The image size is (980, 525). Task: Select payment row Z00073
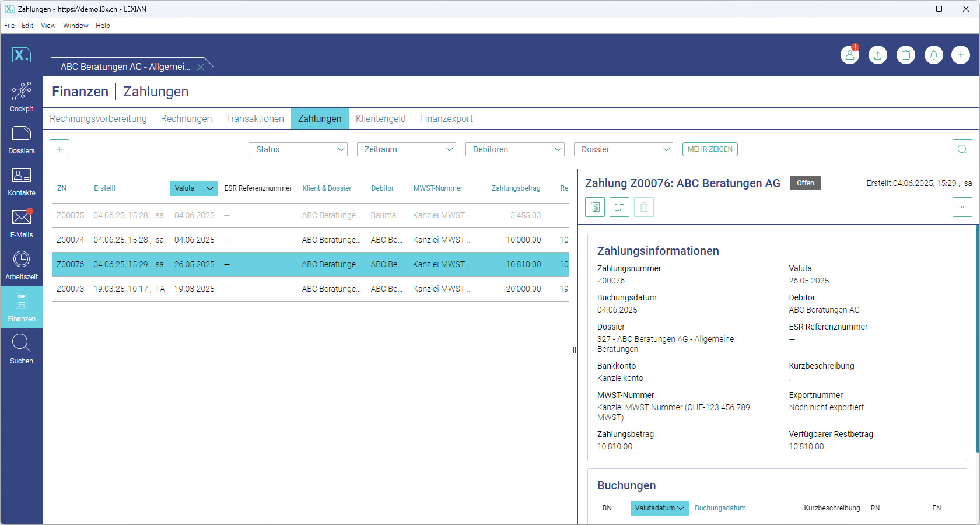pos(310,289)
